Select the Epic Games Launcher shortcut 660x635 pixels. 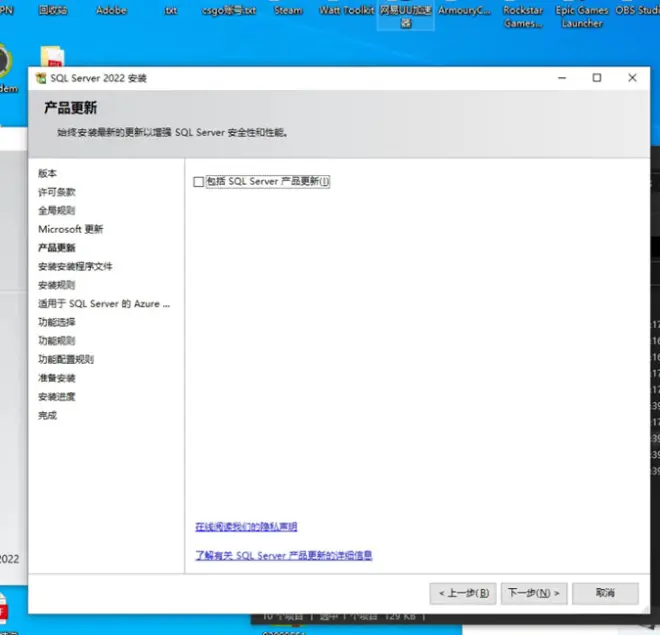pos(581,16)
